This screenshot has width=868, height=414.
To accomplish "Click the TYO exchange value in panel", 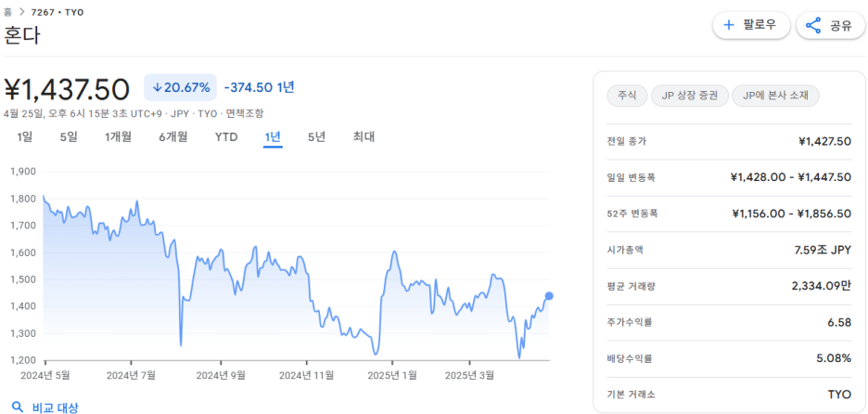I will tap(839, 395).
